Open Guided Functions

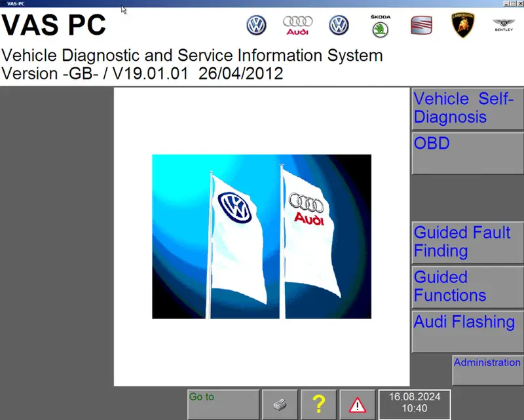pyautogui.click(x=468, y=287)
